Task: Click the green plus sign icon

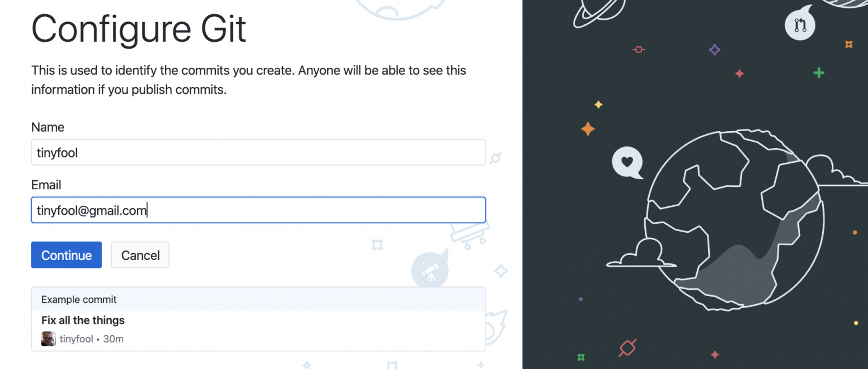Action: coord(818,73)
